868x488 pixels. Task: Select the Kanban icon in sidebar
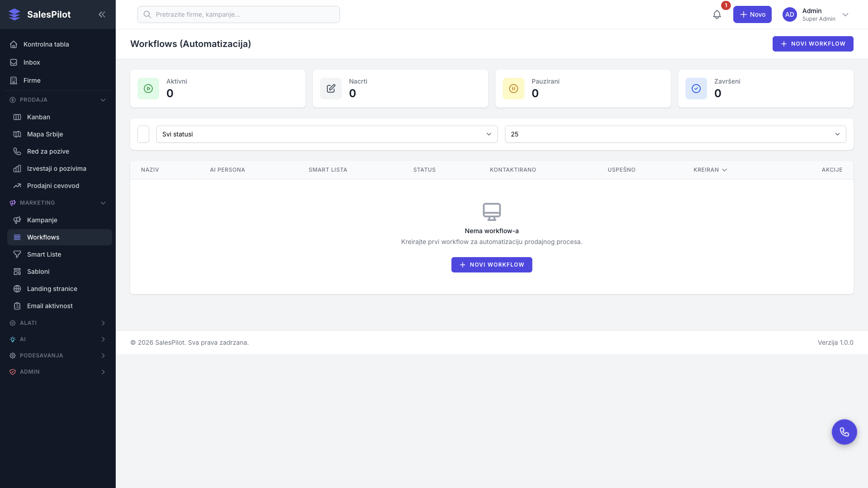pyautogui.click(x=17, y=117)
